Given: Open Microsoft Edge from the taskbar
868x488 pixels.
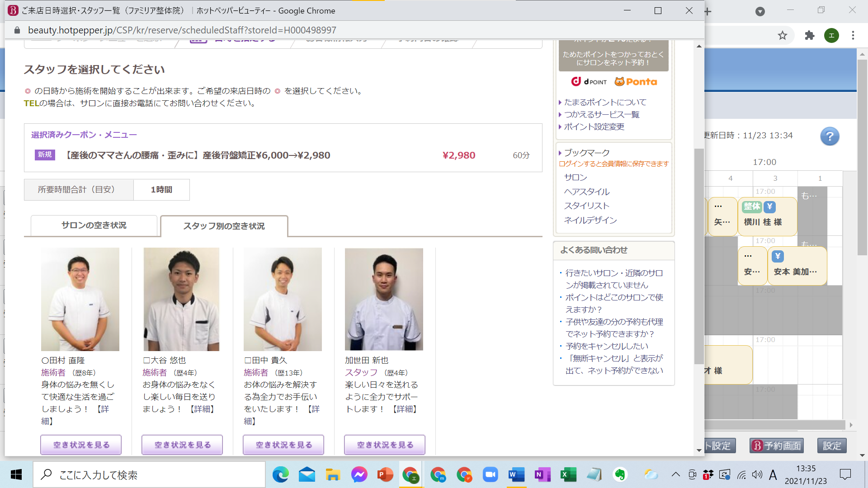Looking at the screenshot, I should pyautogui.click(x=280, y=475).
